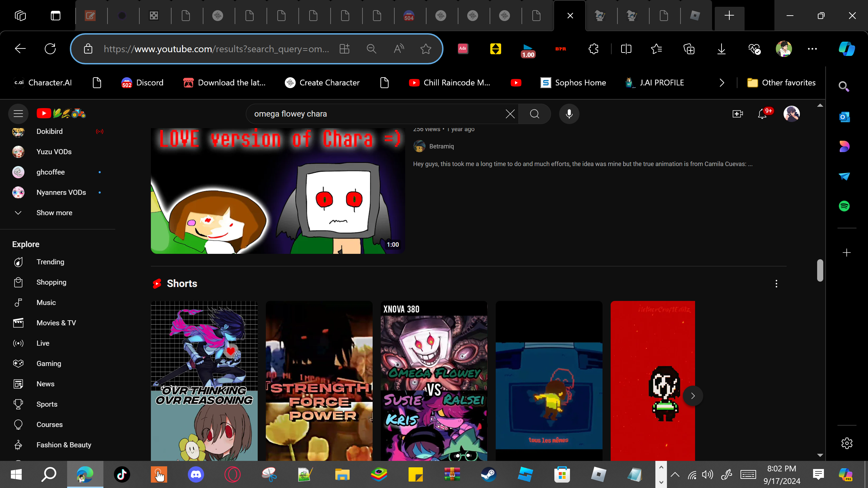Open Trending in Explore section
The image size is (868, 488).
pyautogui.click(x=50, y=262)
